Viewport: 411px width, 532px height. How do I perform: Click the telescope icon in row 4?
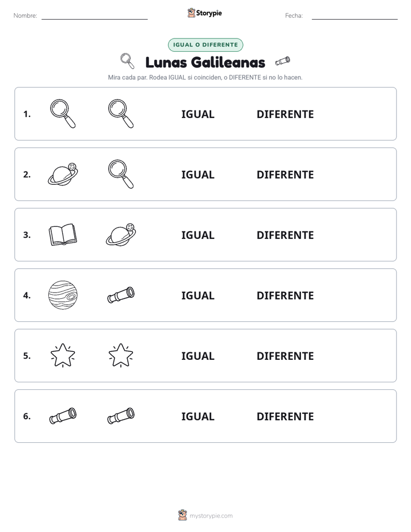coord(121,295)
